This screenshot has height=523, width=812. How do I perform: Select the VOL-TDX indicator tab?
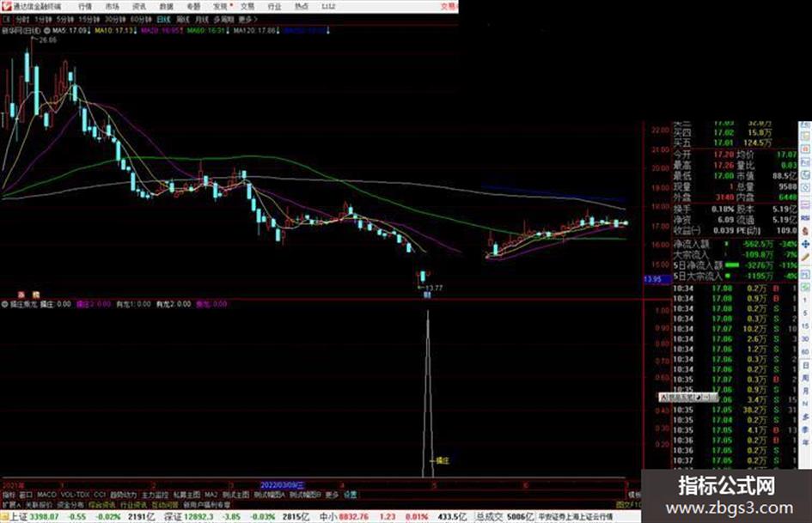(x=76, y=495)
